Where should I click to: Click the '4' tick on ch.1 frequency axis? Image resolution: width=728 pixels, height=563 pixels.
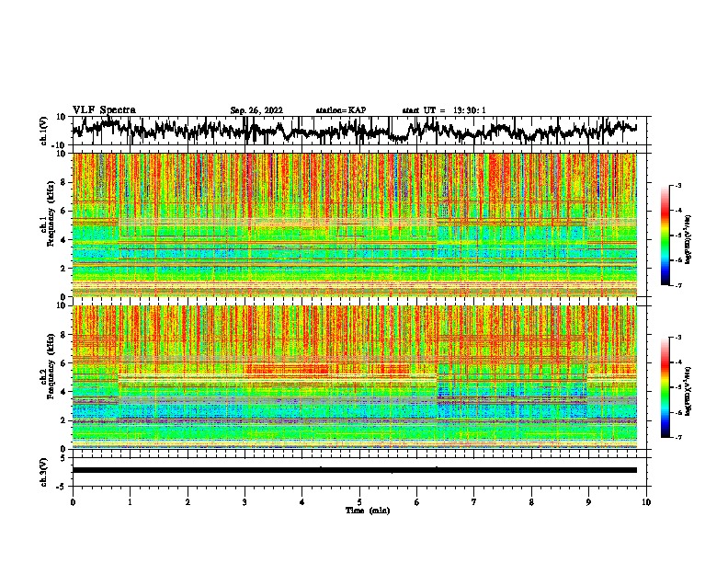click(64, 240)
